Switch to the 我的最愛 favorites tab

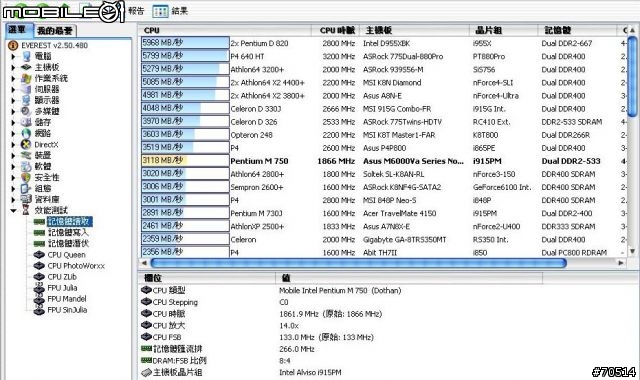(x=54, y=31)
